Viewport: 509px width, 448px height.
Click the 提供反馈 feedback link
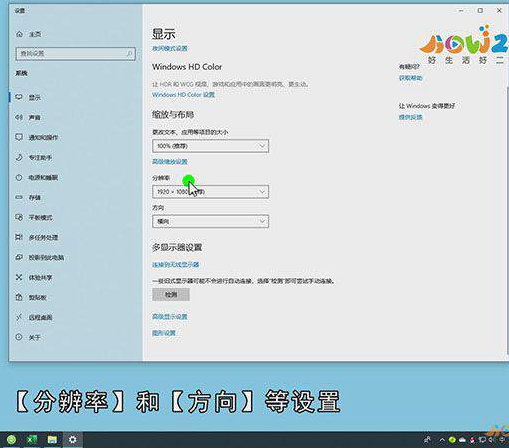(410, 117)
